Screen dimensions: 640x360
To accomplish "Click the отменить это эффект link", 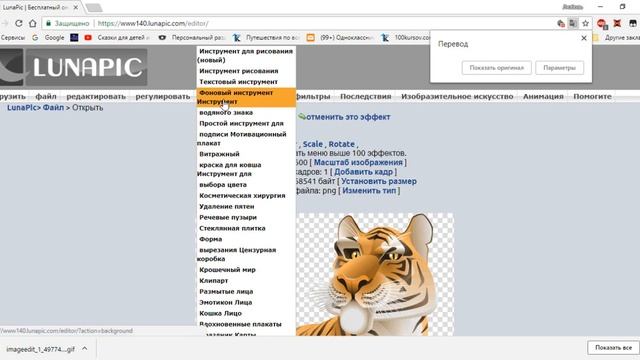I will point(348,117).
